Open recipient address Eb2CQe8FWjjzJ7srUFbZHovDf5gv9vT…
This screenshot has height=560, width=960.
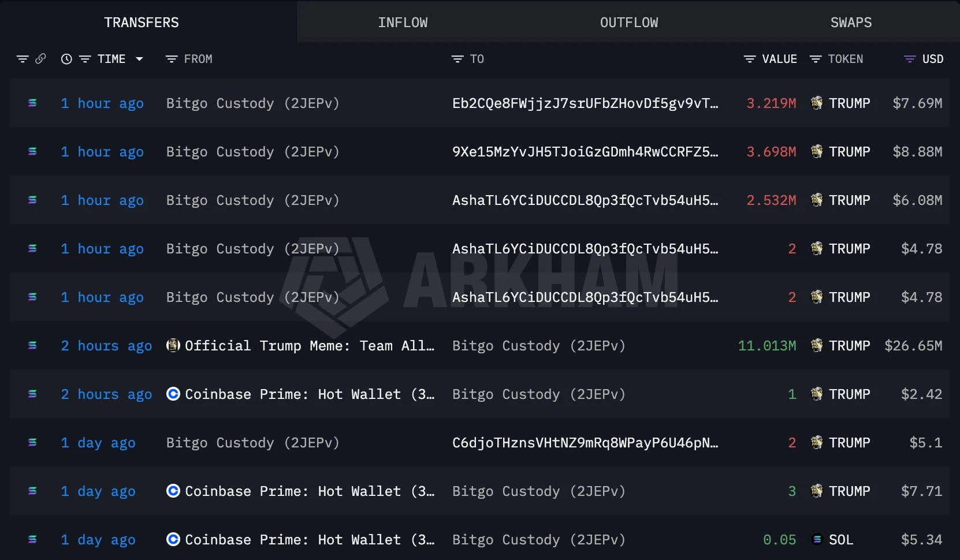[585, 103]
